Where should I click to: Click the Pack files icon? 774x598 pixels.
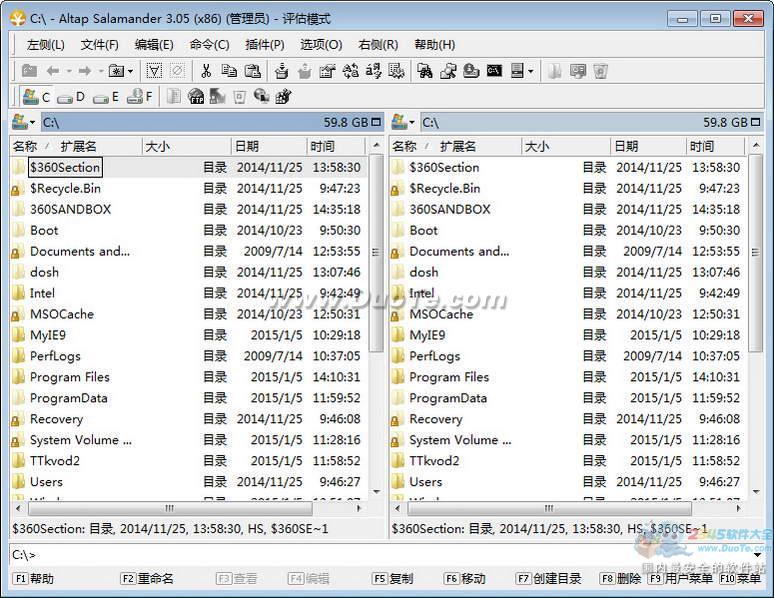click(x=281, y=71)
